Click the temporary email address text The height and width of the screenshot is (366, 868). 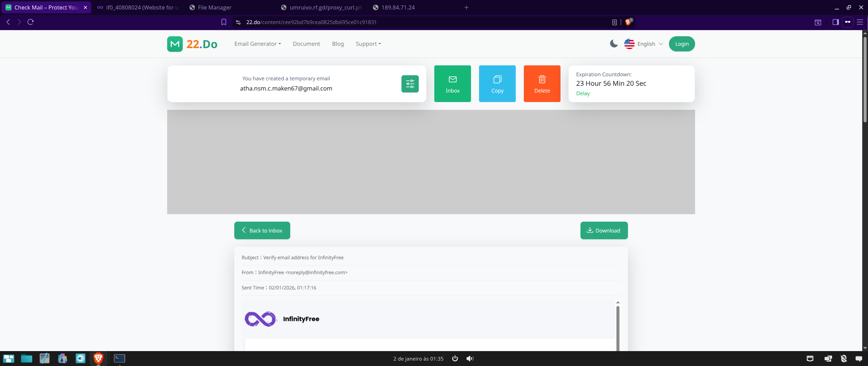[286, 88]
